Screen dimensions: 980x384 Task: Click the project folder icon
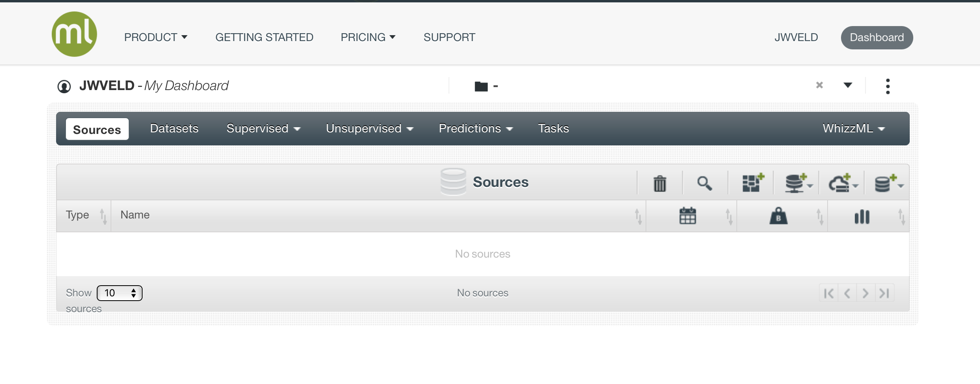pyautogui.click(x=481, y=86)
